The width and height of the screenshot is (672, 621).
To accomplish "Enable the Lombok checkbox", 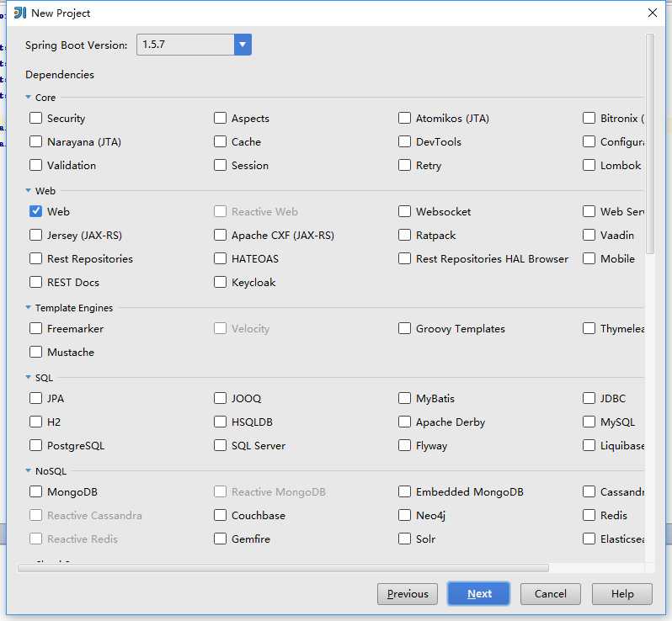I will [589, 165].
